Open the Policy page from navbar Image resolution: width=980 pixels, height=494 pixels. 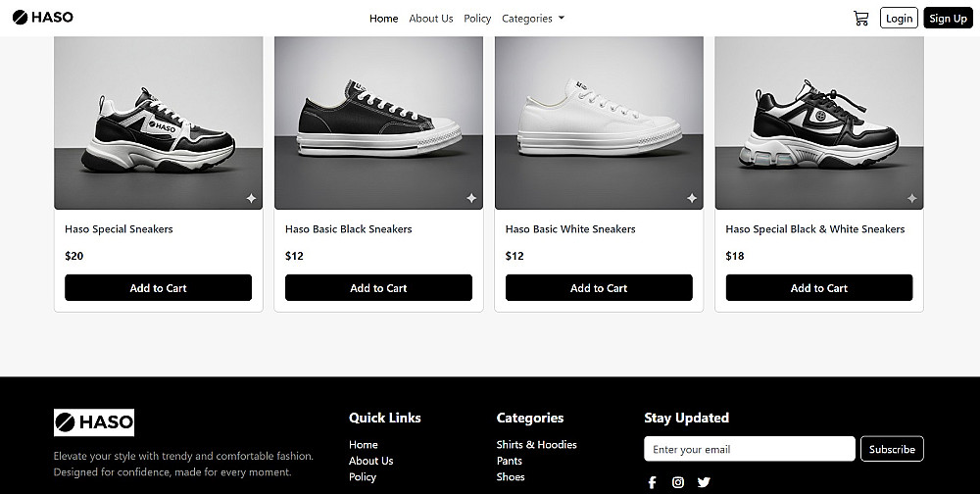click(477, 19)
